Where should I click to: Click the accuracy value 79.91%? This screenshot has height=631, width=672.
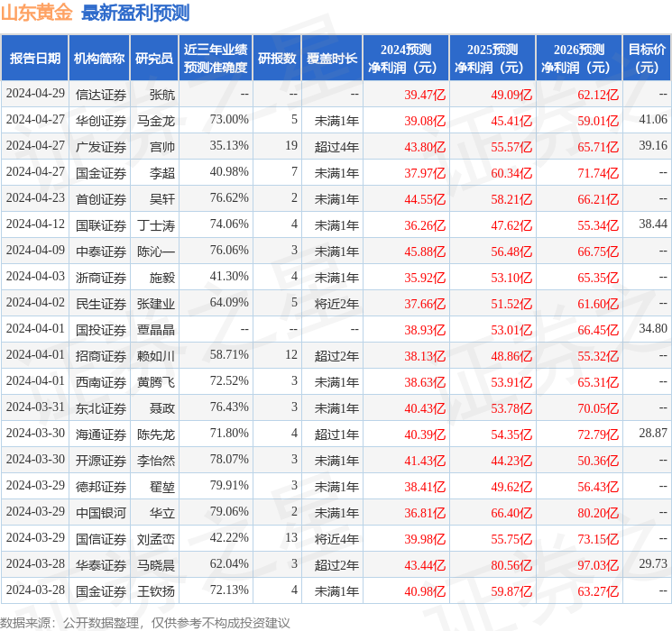point(229,485)
